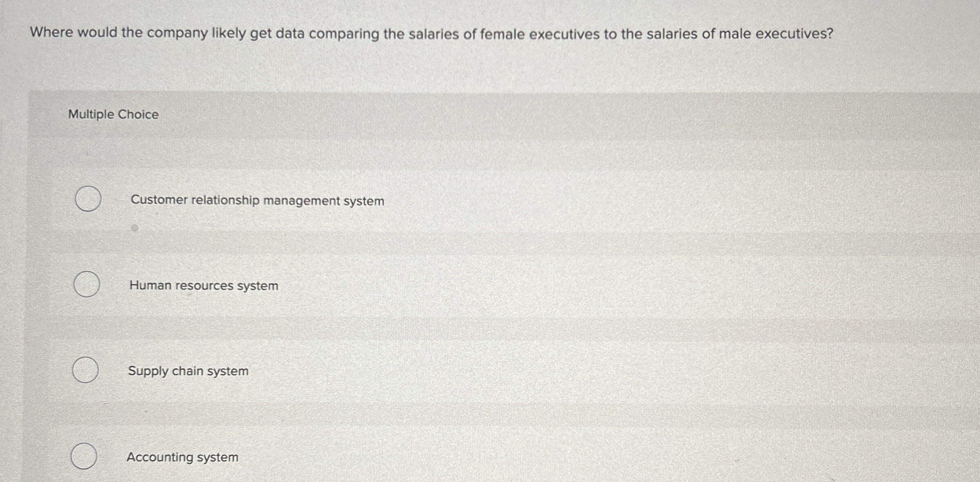Click the small dot below the first option
The image size is (980, 482).
pos(134,228)
